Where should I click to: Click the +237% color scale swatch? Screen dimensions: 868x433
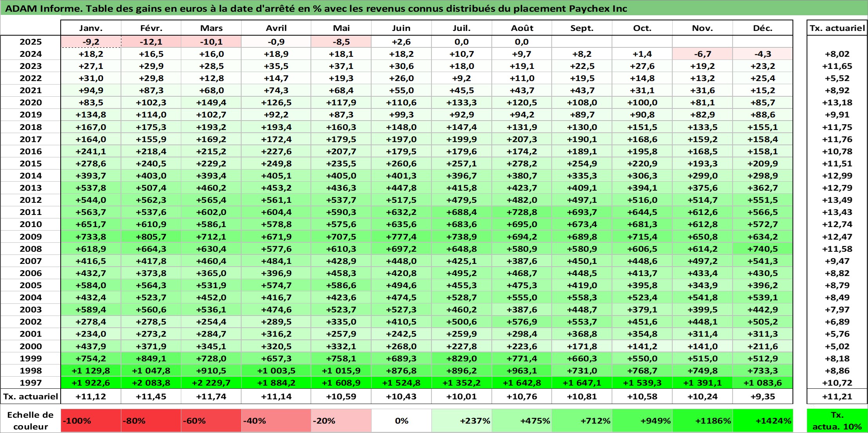(462, 420)
